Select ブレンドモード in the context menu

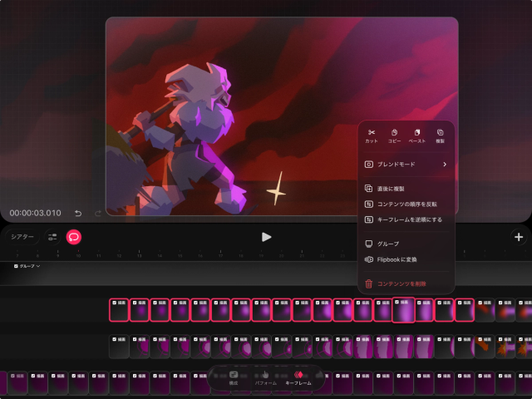406,165
